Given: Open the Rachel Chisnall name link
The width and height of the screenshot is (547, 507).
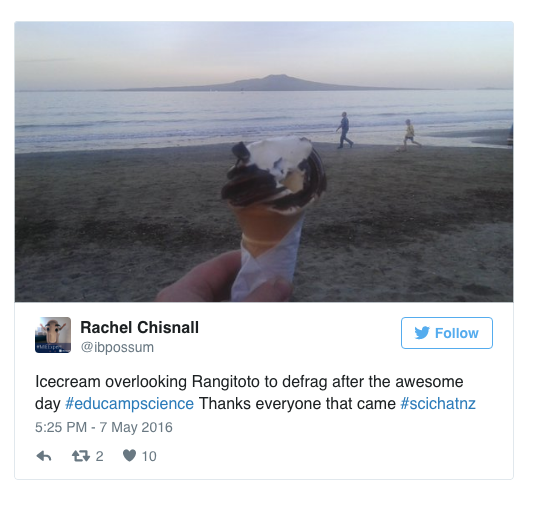Looking at the screenshot, I should [x=140, y=327].
